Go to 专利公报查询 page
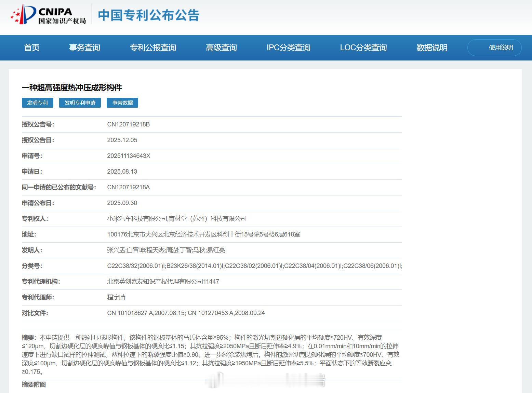This screenshot has width=532, height=393. click(153, 48)
